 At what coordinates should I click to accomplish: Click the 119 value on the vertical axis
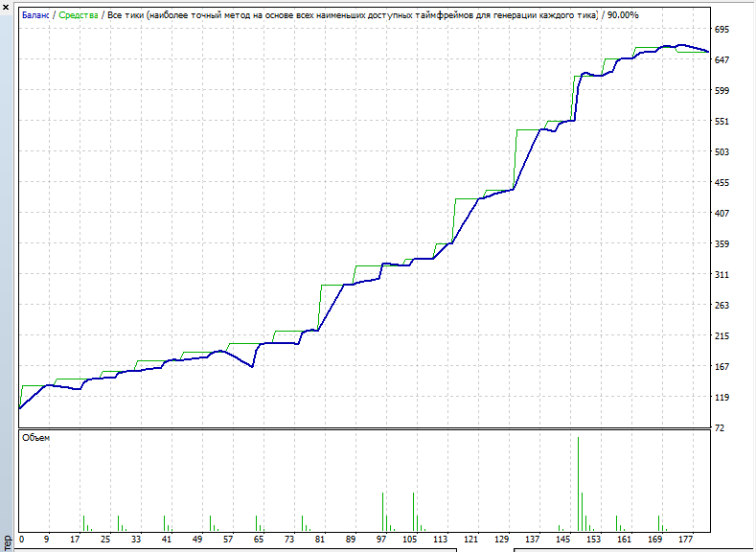[x=722, y=398]
